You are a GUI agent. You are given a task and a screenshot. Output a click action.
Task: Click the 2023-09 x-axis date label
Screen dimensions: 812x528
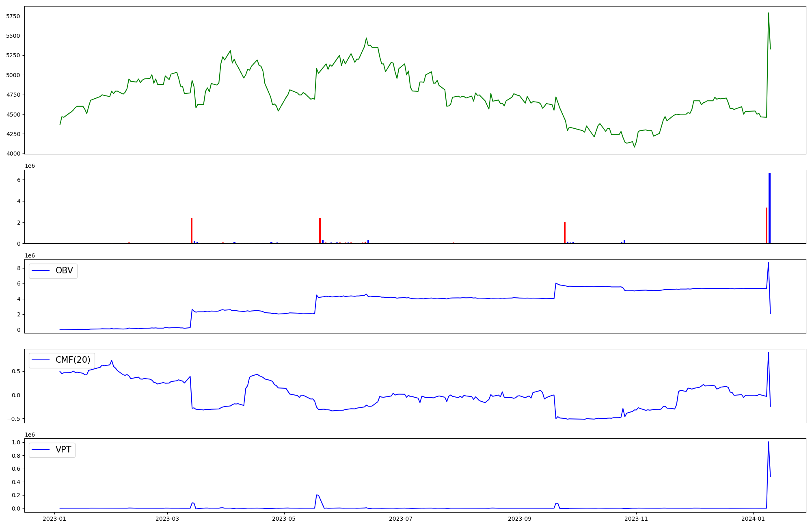pyautogui.click(x=519, y=519)
